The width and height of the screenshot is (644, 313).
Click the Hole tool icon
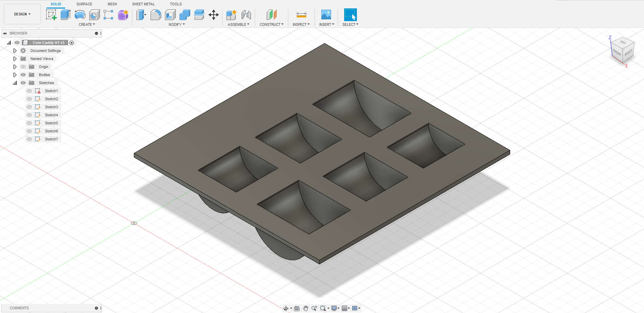pyautogui.click(x=94, y=15)
